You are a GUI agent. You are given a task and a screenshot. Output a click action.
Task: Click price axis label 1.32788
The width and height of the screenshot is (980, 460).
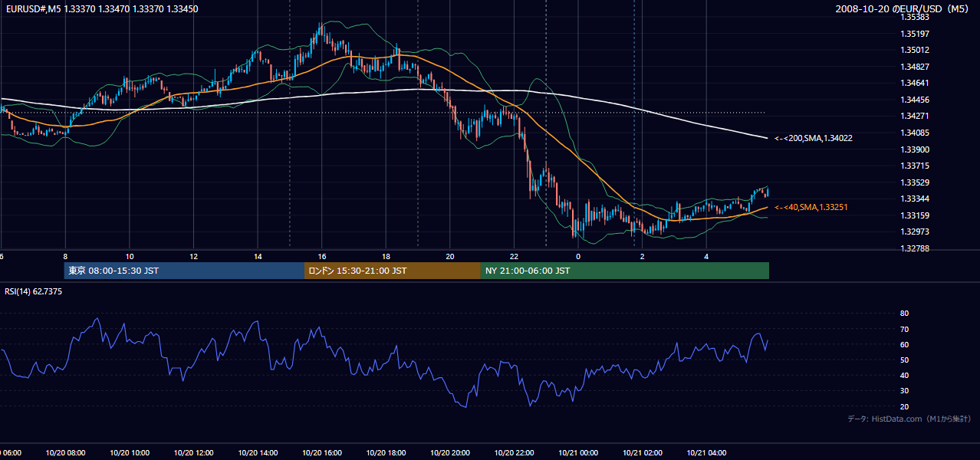tap(915, 248)
